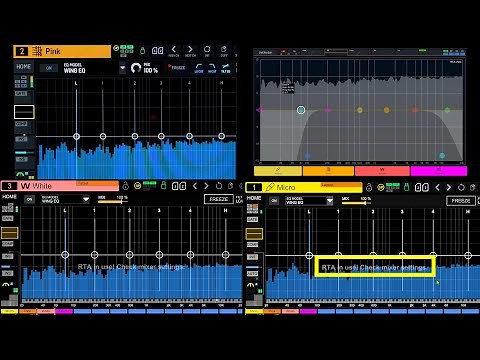
Task: Open EQ MODEL dropdown in White panel
Action: click(86, 199)
